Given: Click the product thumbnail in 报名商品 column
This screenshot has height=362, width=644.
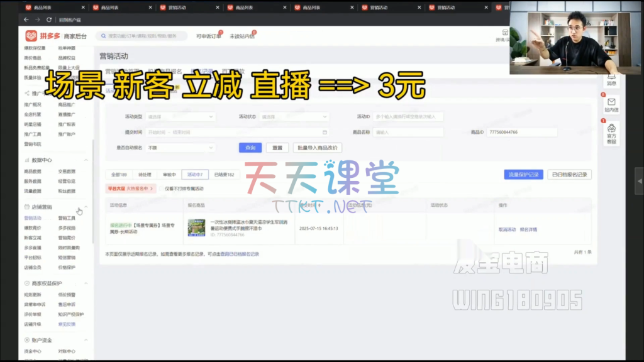Looking at the screenshot, I should (196, 228).
